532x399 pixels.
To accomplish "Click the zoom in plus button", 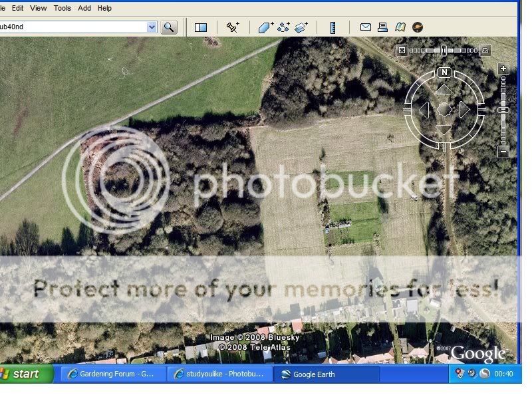I will (503, 68).
